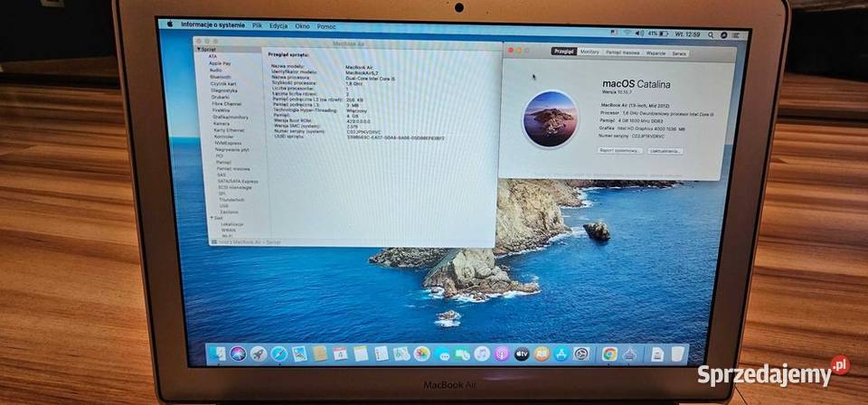The image size is (868, 405).
Task: Select USB in hardware sidebar
Action: [x=224, y=205]
